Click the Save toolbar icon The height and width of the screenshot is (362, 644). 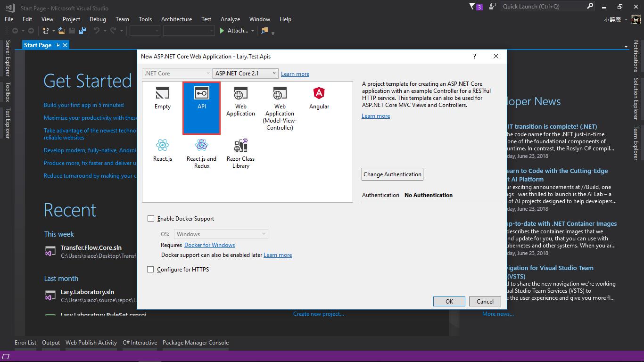[x=72, y=31]
